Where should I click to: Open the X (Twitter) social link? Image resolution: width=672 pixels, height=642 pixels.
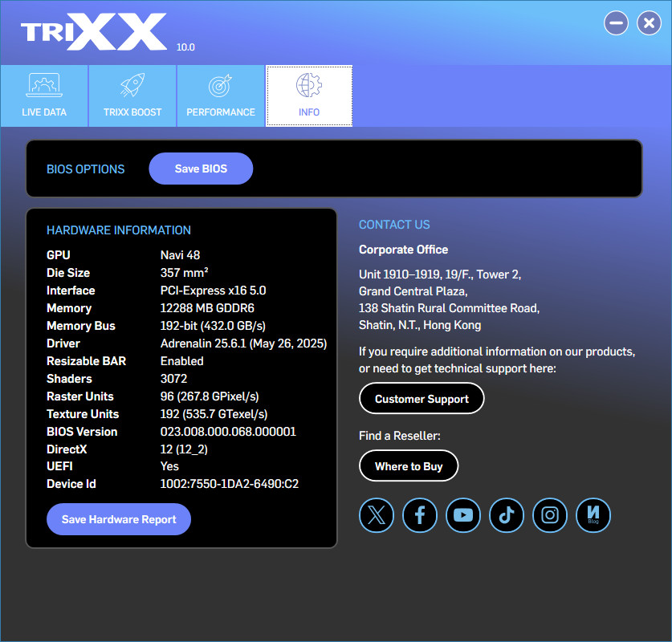point(377,514)
